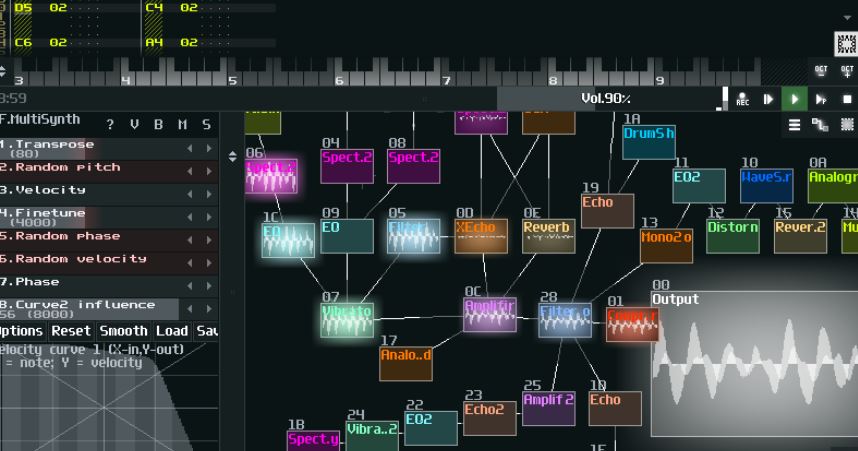
Task: Select the Amplifier module 0C
Action: 490,314
